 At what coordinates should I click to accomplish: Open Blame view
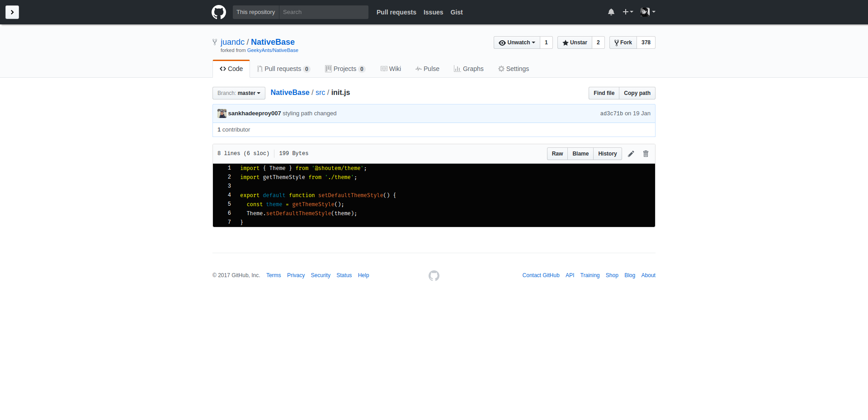(580, 154)
